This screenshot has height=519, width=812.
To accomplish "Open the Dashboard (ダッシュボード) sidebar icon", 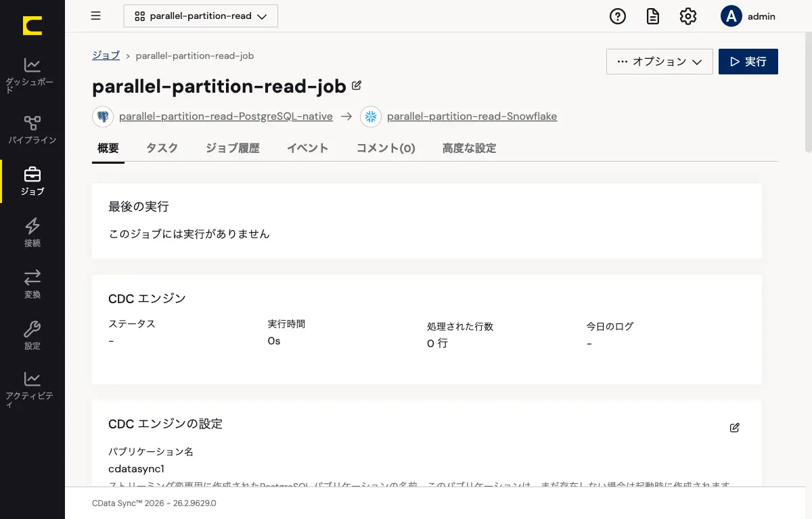I will 32,65.
